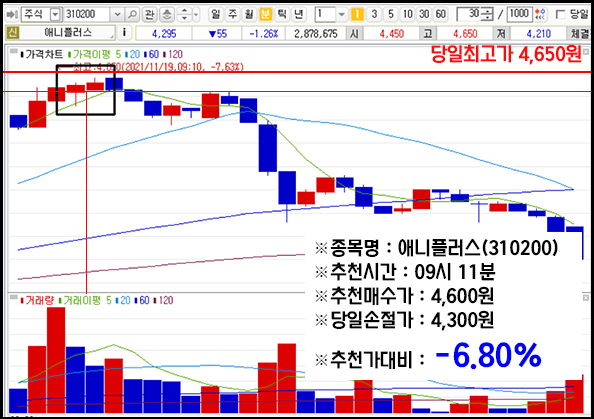Open the minute interval dropdown showing 1
This screenshot has height=419, width=594.
(341, 14)
